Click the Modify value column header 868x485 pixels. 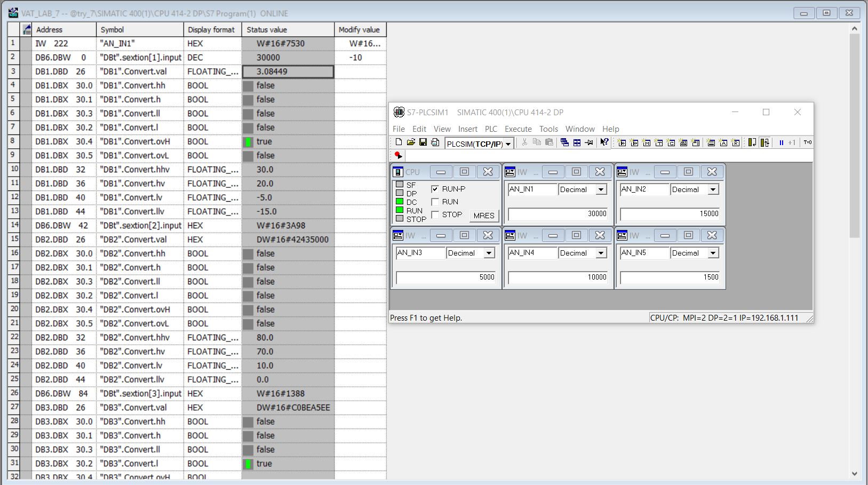click(360, 30)
